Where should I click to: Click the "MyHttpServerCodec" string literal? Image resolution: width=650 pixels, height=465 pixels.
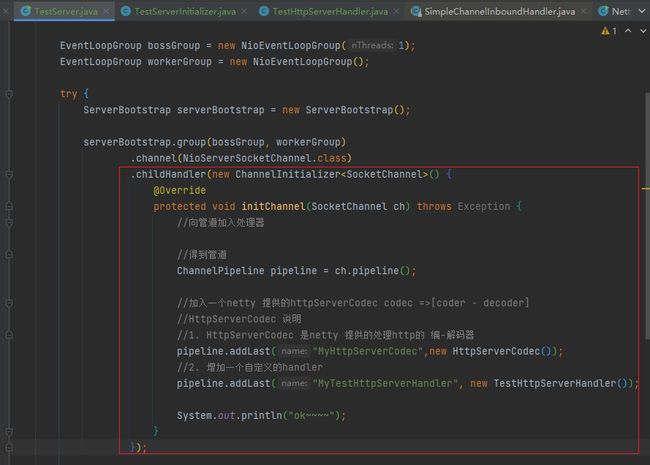(368, 351)
